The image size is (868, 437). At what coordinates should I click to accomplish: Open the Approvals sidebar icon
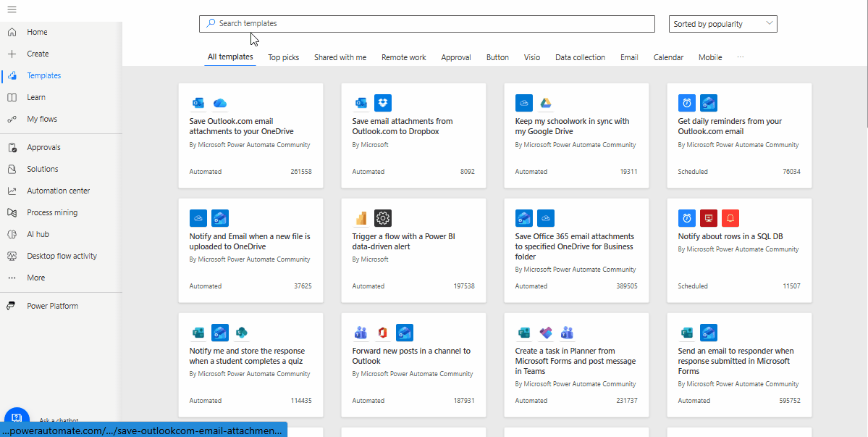12,148
